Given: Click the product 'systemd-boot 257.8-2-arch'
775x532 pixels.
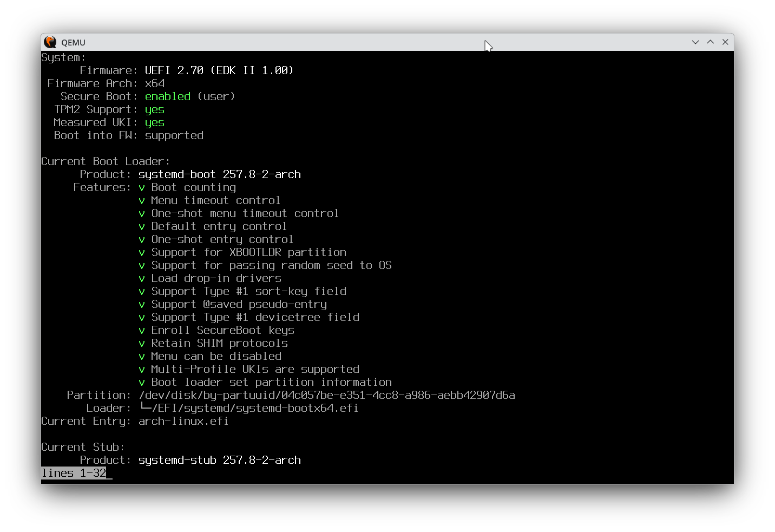Looking at the screenshot, I should point(220,174).
